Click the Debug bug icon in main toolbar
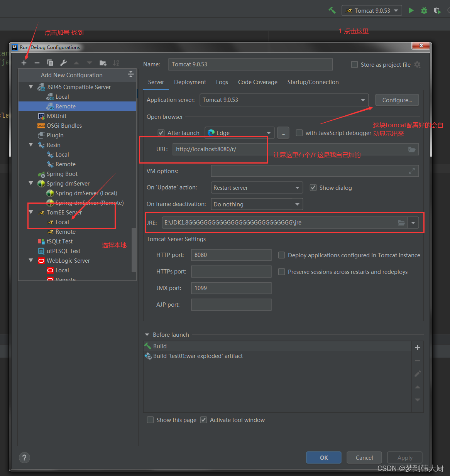The image size is (450, 476). [x=424, y=10]
